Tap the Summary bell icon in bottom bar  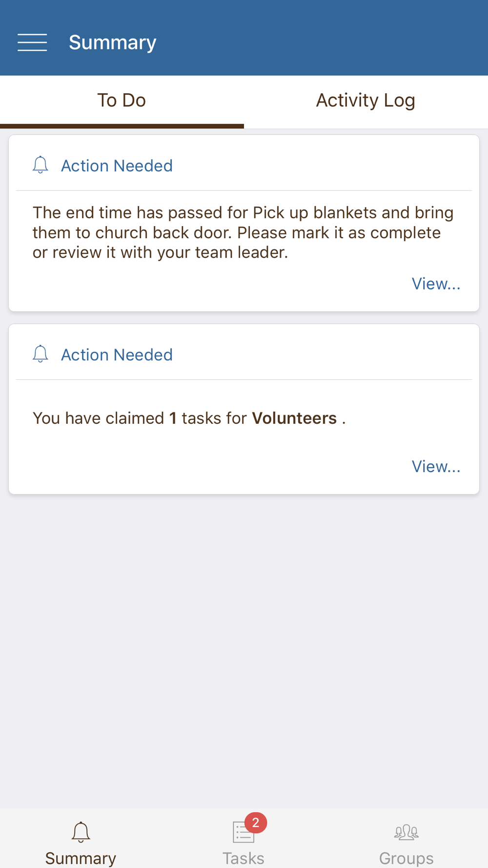click(81, 832)
